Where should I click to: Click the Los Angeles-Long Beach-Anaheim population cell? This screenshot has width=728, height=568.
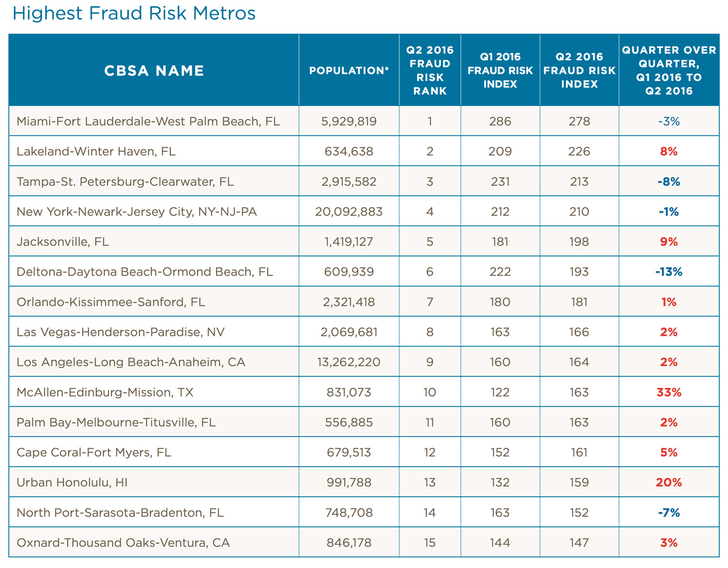pos(348,362)
